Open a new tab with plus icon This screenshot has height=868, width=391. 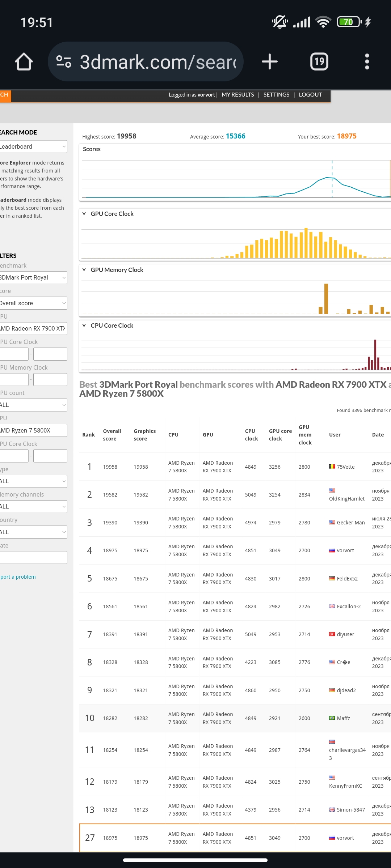tap(270, 61)
